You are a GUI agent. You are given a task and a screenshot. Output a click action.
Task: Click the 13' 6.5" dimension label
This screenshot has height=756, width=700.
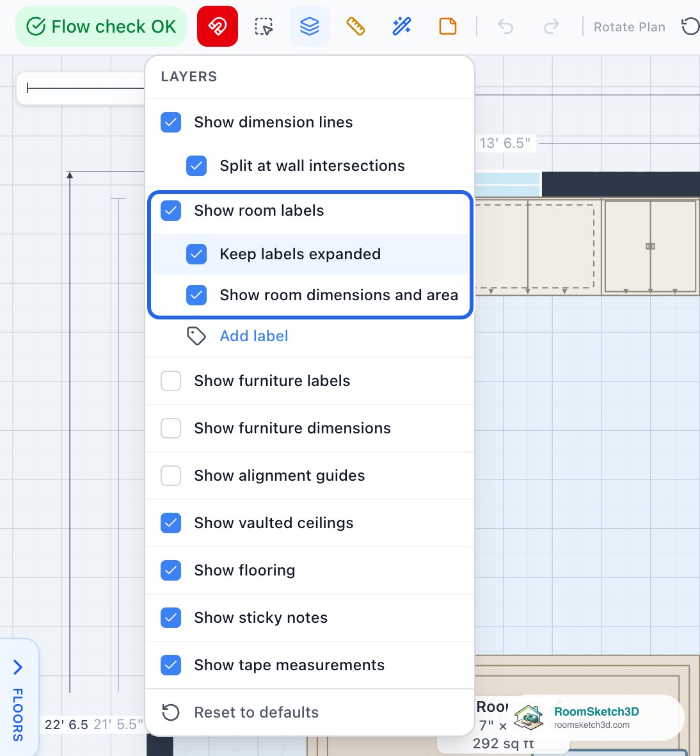(505, 143)
